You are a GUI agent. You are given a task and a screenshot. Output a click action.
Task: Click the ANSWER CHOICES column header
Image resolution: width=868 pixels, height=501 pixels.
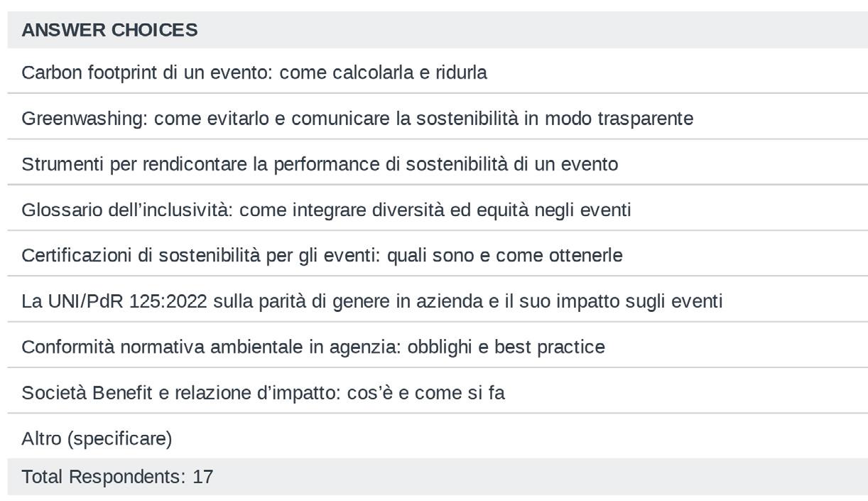[x=109, y=30]
